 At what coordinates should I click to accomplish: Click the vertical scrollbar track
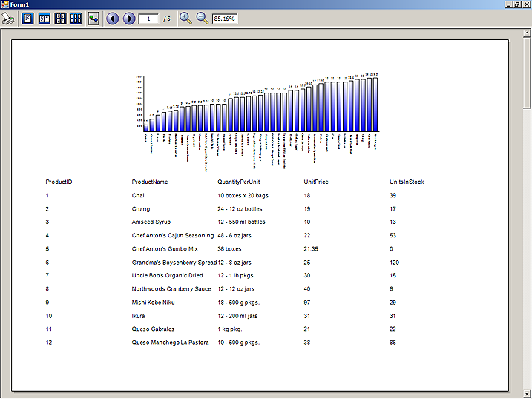527,245
